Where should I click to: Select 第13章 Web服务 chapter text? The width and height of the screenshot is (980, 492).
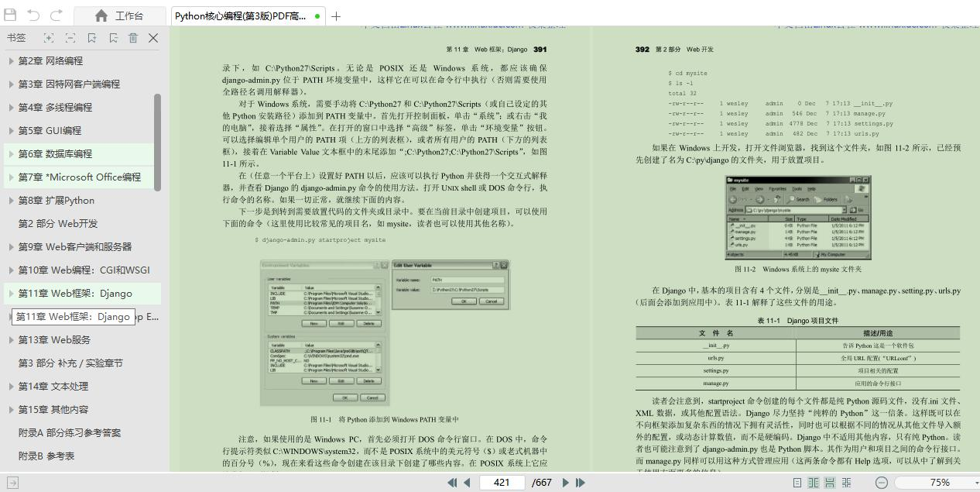point(54,339)
